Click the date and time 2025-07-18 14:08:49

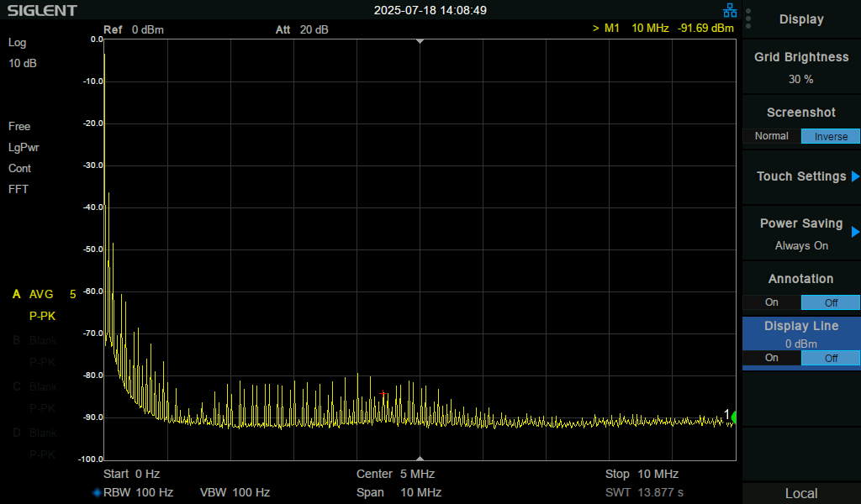pyautogui.click(x=430, y=10)
